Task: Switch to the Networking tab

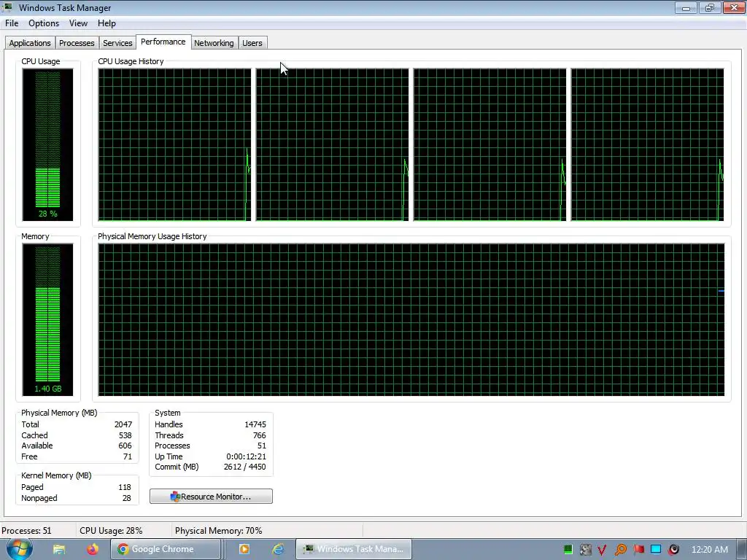Action: pos(214,43)
